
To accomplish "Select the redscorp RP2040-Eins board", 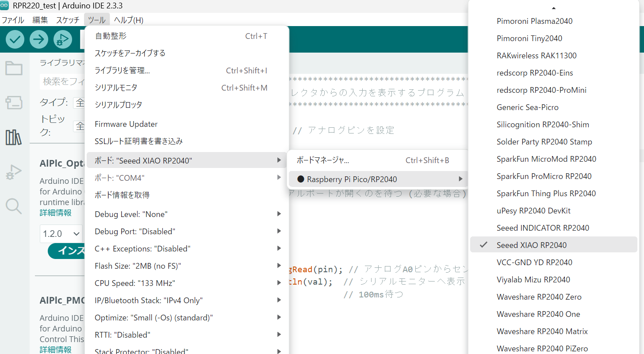I will pyautogui.click(x=554, y=72).
